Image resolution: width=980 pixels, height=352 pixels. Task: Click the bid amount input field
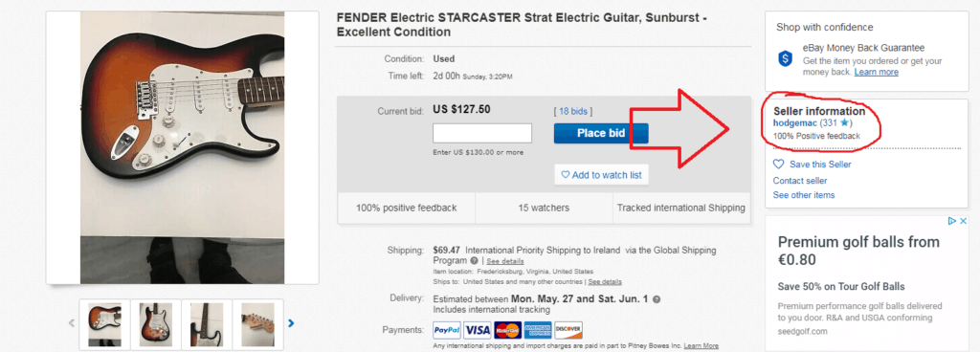pos(482,133)
